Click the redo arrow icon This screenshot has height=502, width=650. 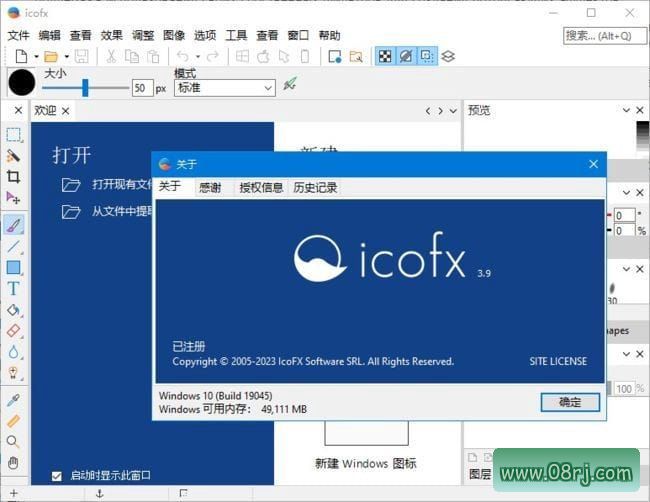[x=213, y=56]
